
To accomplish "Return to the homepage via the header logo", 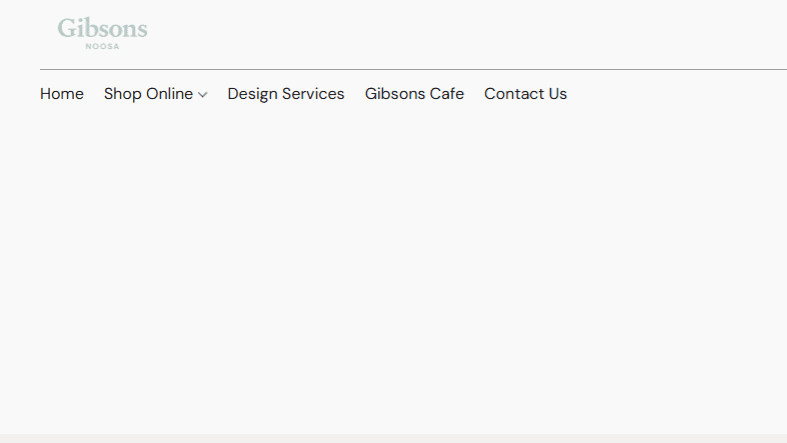I will (102, 34).
